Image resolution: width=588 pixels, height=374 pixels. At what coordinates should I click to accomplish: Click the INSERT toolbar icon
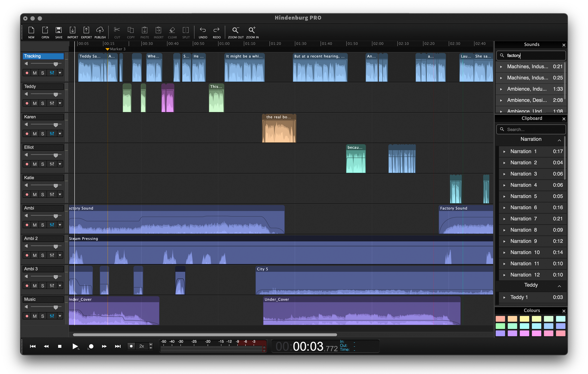click(159, 32)
